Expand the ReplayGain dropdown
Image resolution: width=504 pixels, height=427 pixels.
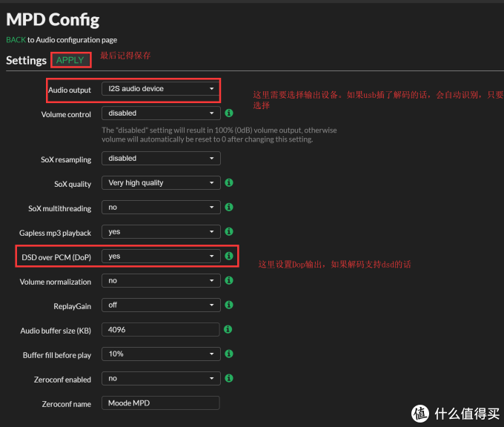pyautogui.click(x=160, y=305)
